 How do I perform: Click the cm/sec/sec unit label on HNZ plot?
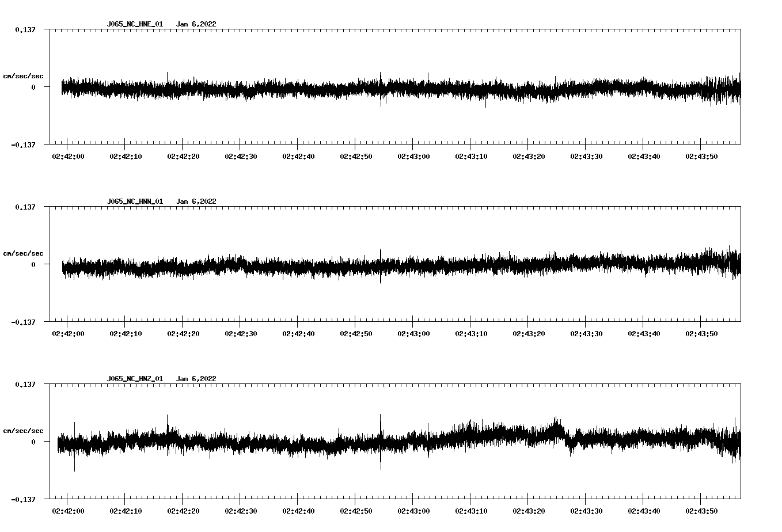[23, 431]
